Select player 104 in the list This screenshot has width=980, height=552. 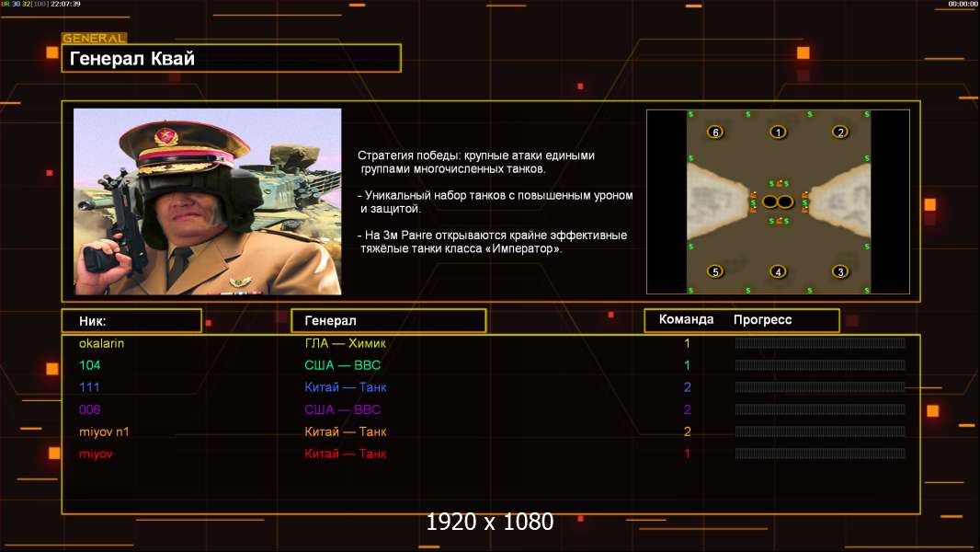coord(90,365)
